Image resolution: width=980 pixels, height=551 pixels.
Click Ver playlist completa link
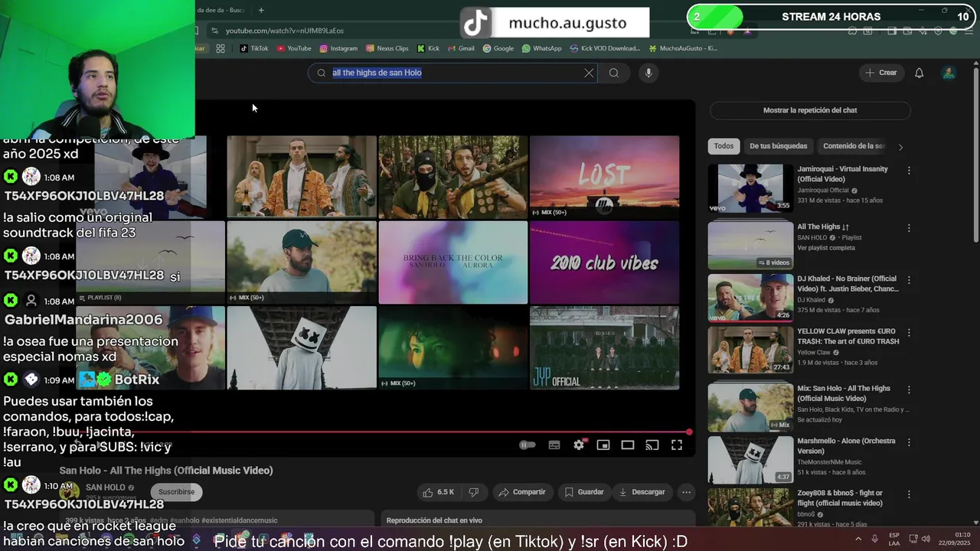coord(826,248)
